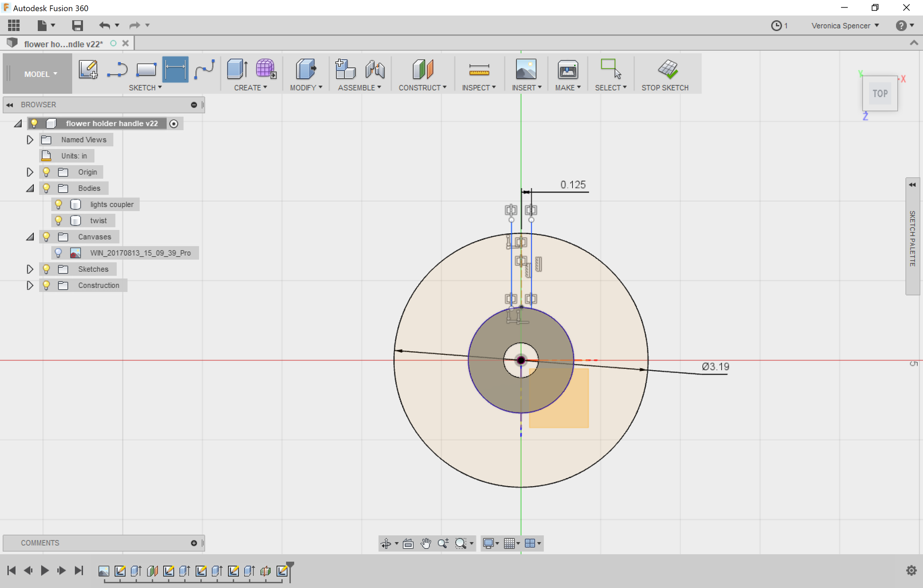The height and width of the screenshot is (588, 923).
Task: Expand the Sketches folder
Action: pyautogui.click(x=30, y=269)
